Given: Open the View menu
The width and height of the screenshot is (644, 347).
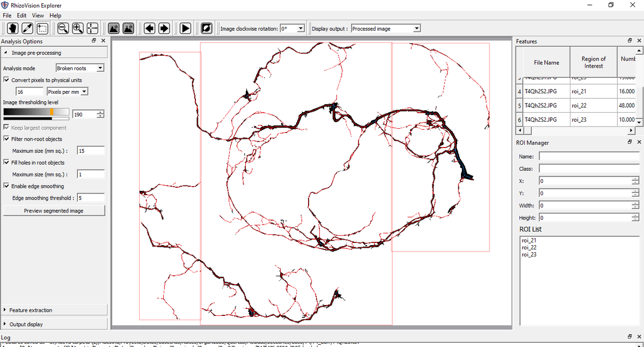Looking at the screenshot, I should 38,16.
